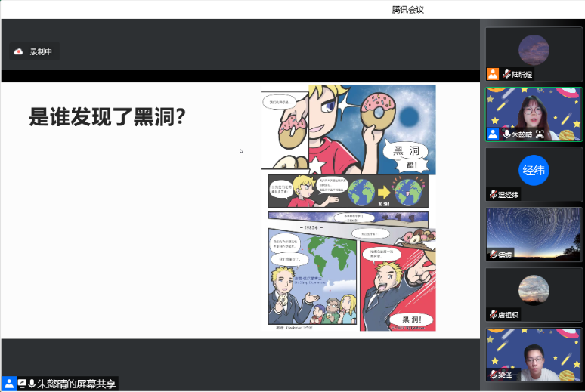Open the star-trail night sky video tile
The width and height of the screenshot is (585, 392).
pyautogui.click(x=534, y=234)
